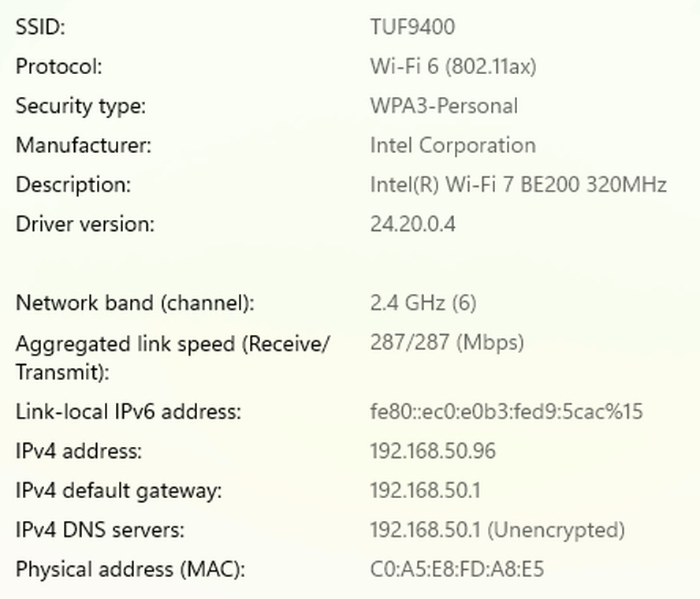This screenshot has width=700, height=599.
Task: Select the 287/287 (Mbps) link speed value
Action: tap(447, 342)
